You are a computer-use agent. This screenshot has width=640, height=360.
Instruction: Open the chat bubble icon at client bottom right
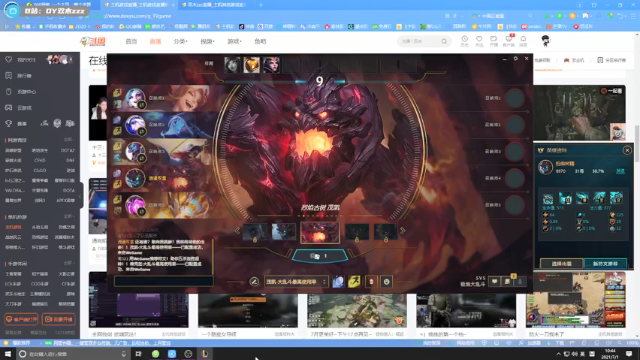click(x=494, y=281)
